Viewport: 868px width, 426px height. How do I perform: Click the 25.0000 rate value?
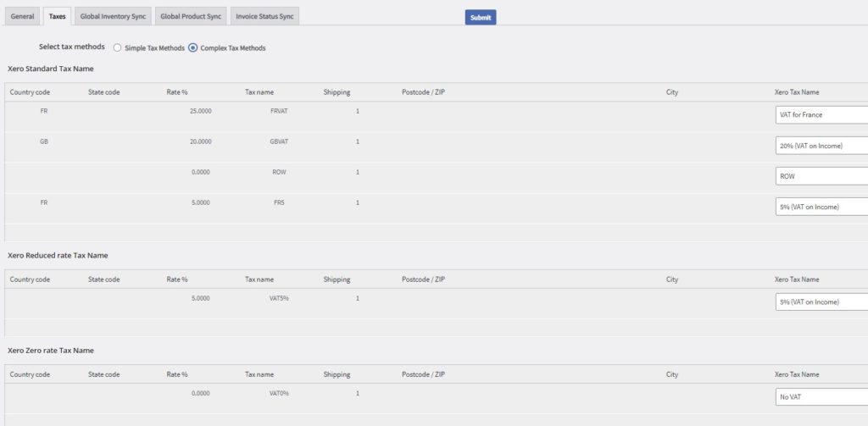(200, 111)
